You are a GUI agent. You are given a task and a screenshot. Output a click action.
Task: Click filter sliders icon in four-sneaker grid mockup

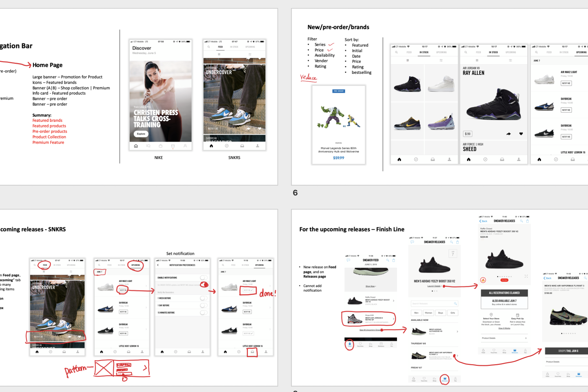441,60
